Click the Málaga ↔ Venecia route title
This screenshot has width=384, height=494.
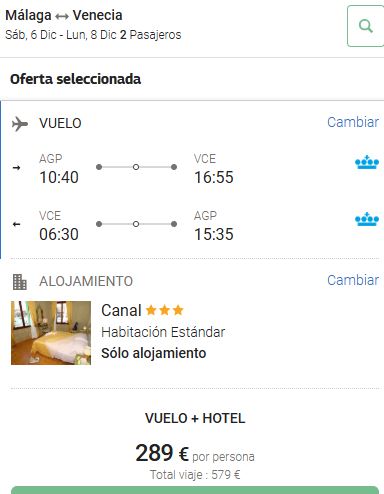[x=64, y=15]
